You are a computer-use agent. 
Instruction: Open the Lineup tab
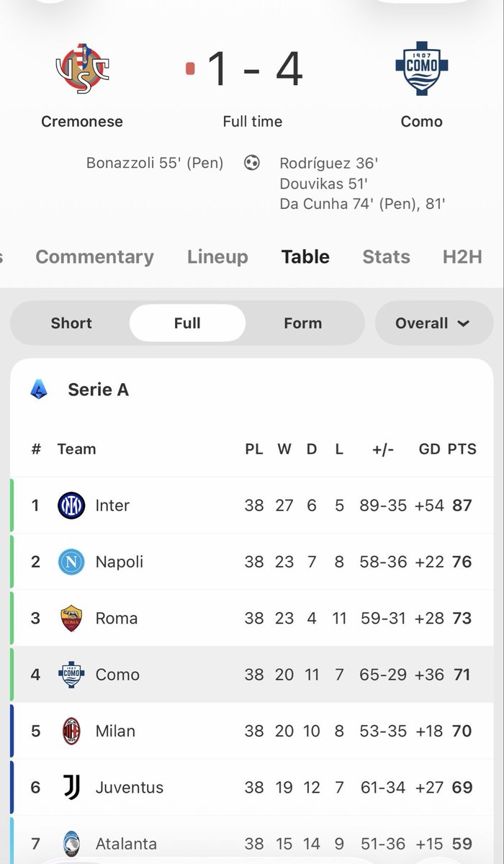coord(217,257)
